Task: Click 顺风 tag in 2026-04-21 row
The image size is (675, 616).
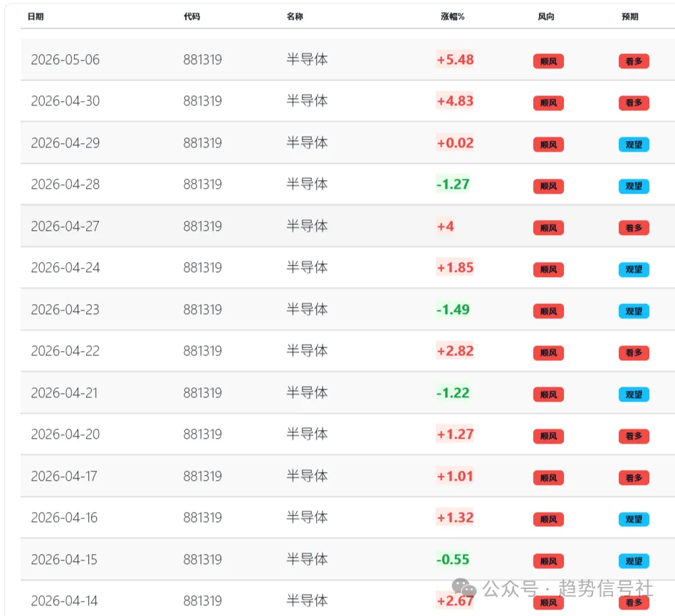Action: 548,395
